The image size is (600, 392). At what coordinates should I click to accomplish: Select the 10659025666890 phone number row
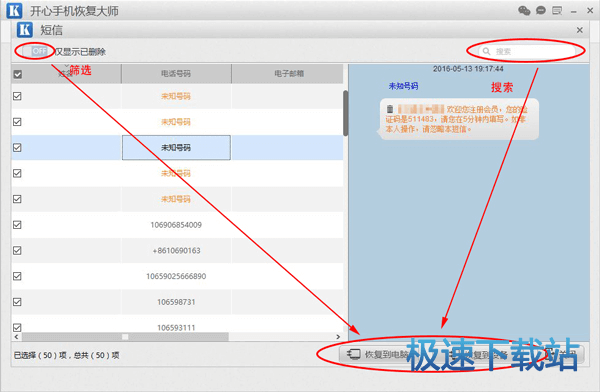pos(176,276)
